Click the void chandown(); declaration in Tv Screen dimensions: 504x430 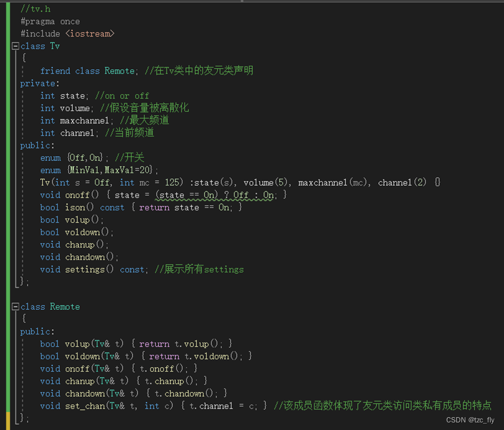click(79, 257)
